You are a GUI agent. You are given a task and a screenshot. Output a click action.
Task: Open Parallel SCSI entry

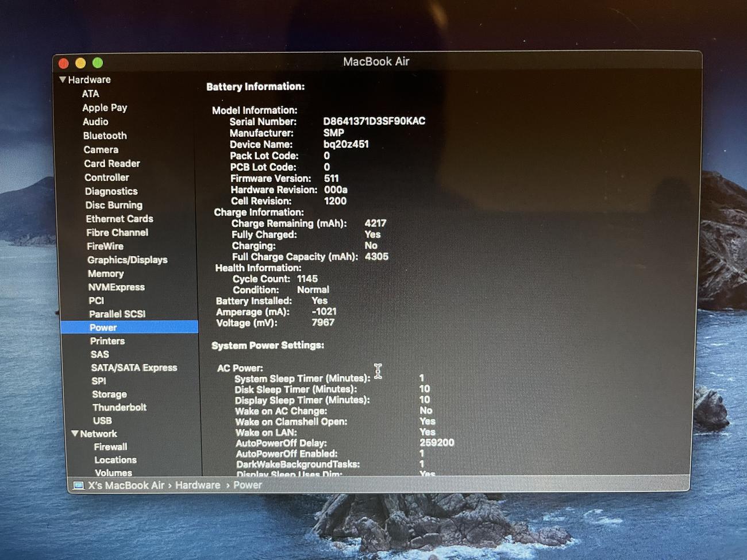tap(117, 314)
